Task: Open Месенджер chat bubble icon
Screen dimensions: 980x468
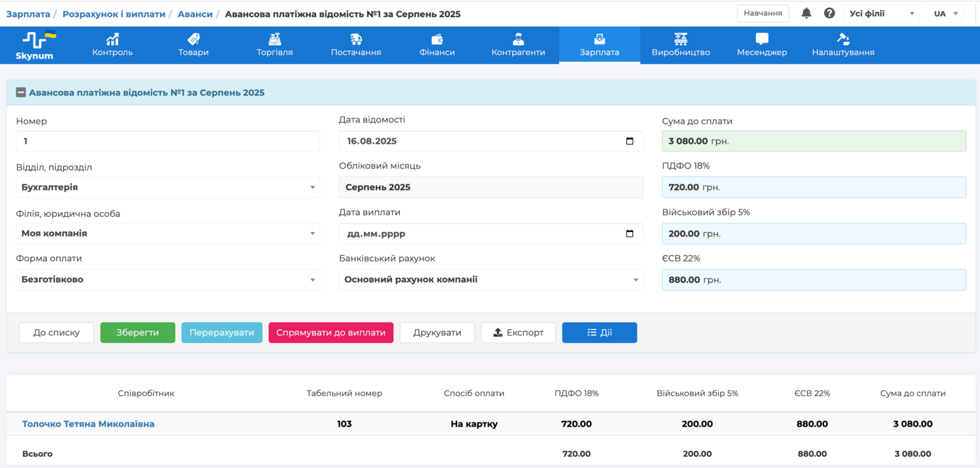Action: point(762,39)
